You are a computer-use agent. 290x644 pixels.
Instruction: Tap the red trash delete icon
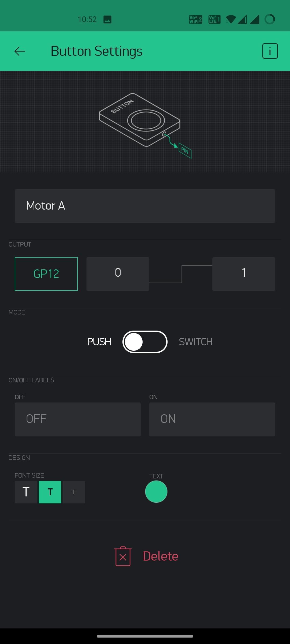coord(123,556)
